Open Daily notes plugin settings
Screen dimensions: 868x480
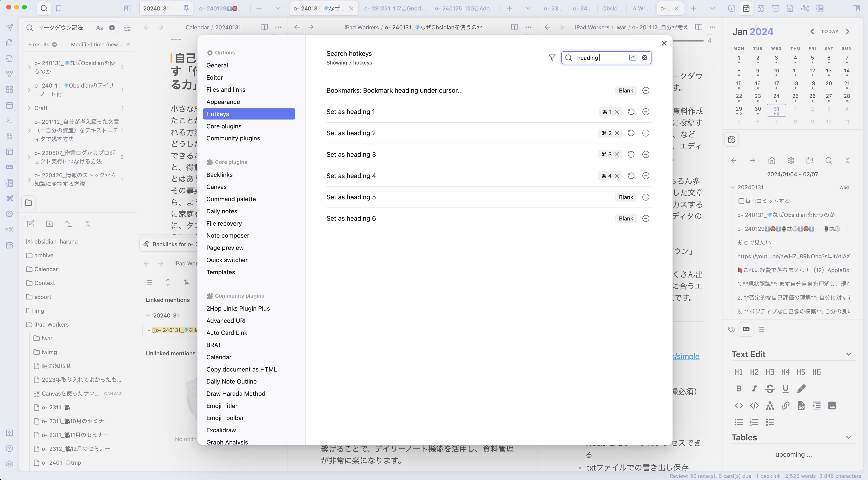[x=249, y=211]
